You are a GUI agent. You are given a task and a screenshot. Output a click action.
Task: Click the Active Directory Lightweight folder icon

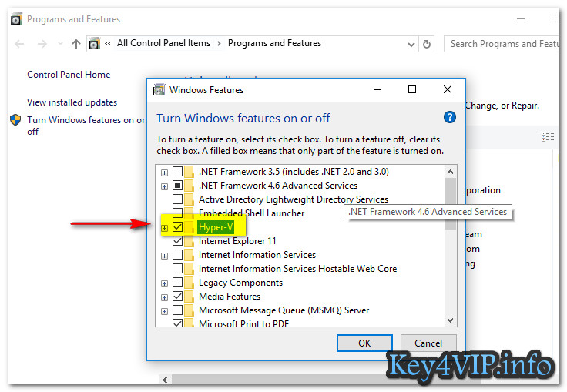(189, 199)
